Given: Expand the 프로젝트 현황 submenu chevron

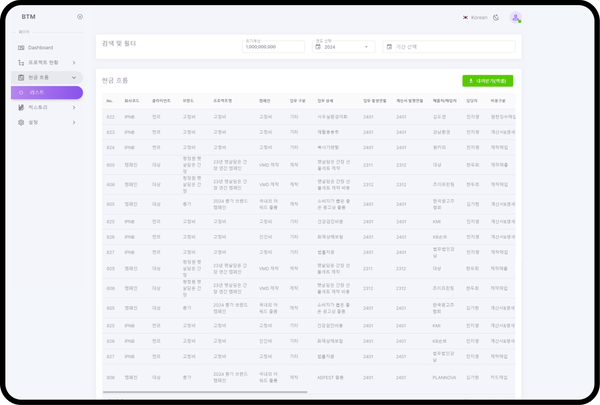Looking at the screenshot, I should click(74, 62).
